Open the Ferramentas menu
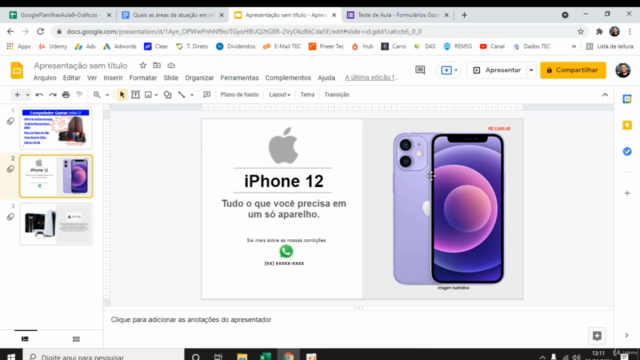Image resolution: width=640 pixels, height=360 pixels. (x=240, y=78)
